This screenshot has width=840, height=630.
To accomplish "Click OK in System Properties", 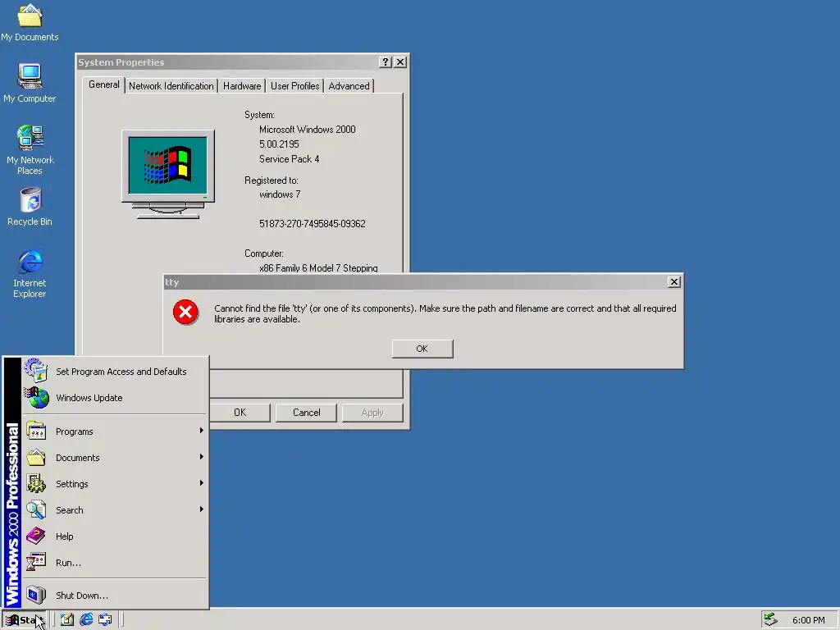I will point(240,413).
